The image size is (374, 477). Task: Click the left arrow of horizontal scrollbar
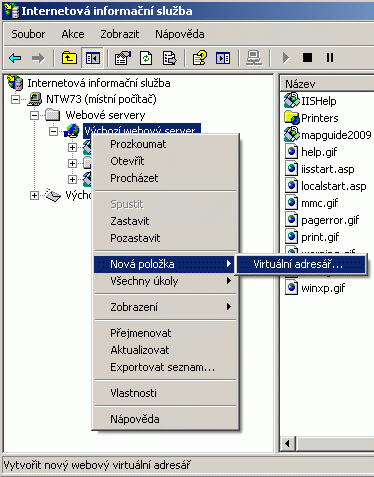pyautogui.click(x=287, y=444)
